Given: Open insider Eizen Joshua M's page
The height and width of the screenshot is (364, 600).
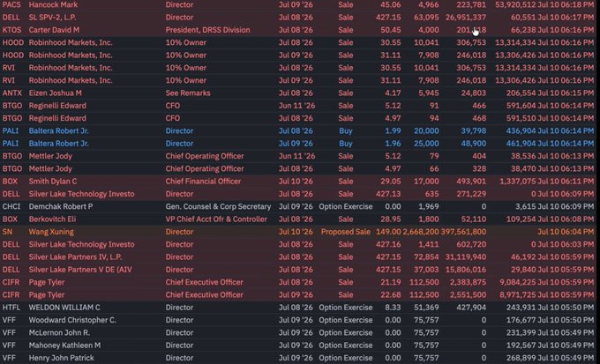Looking at the screenshot, I should pyautogui.click(x=55, y=93).
